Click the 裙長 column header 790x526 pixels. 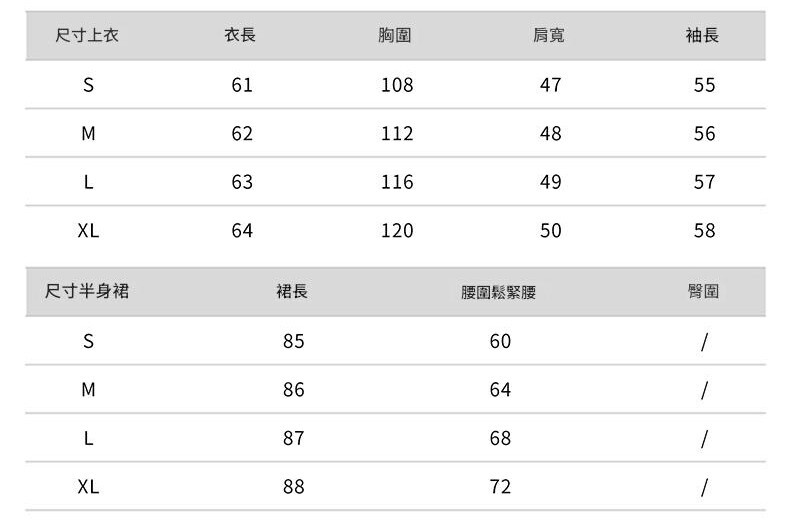tap(292, 292)
